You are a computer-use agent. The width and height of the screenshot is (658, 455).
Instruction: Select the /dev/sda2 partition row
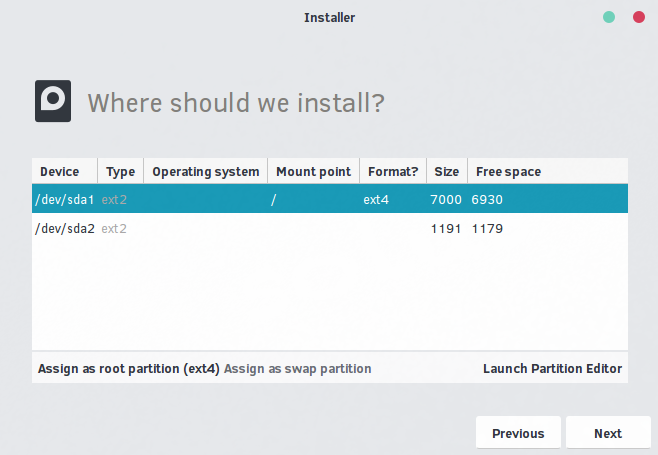click(x=330, y=228)
